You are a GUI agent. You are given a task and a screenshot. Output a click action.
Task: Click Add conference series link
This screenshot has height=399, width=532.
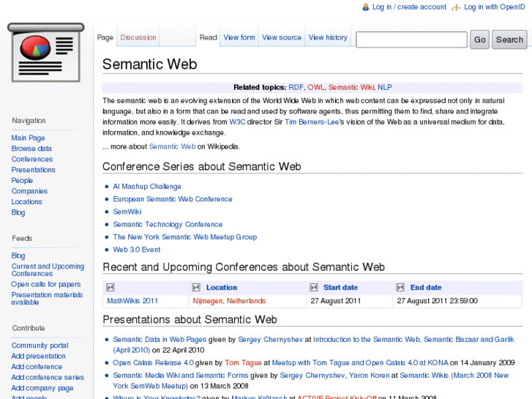tap(48, 377)
